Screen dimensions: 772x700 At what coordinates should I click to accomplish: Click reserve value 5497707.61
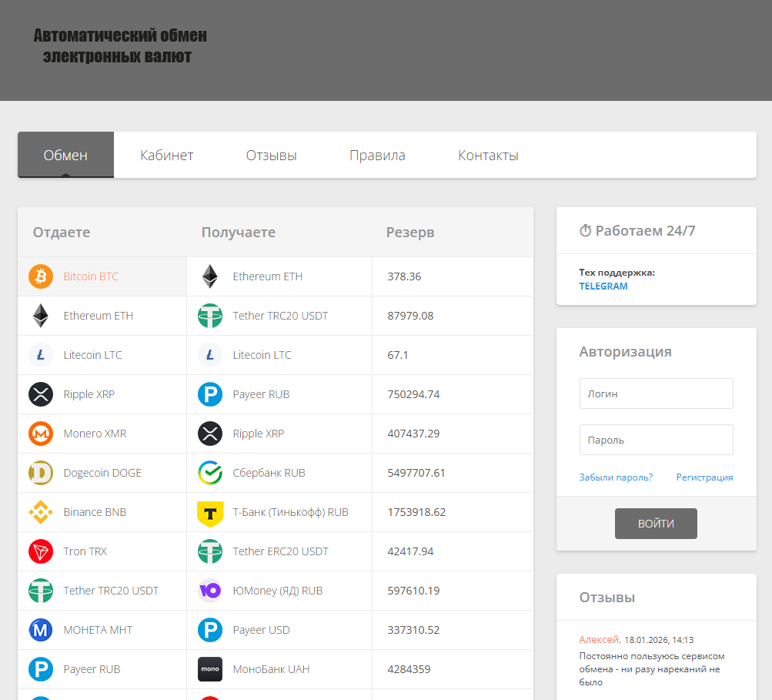(x=416, y=473)
